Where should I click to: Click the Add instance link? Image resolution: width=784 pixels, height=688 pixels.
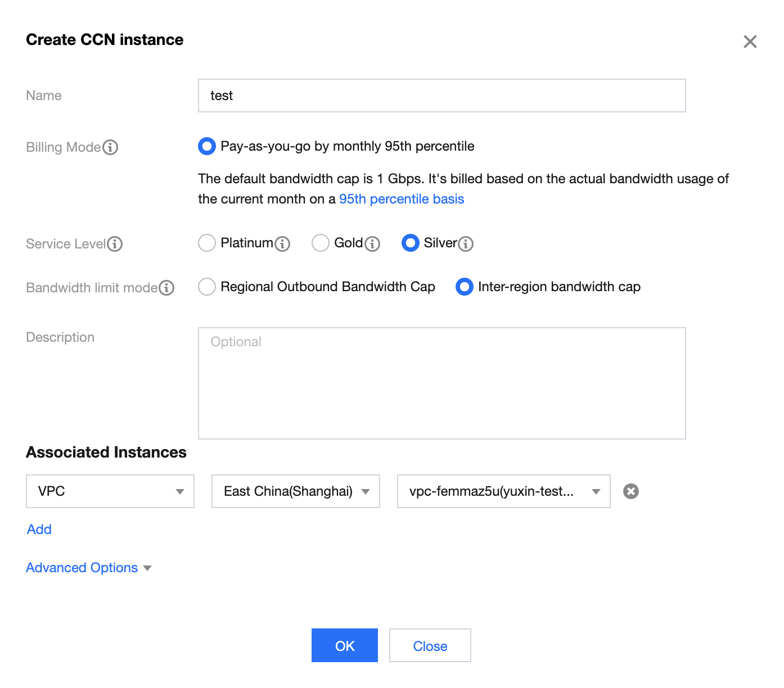[x=39, y=529]
